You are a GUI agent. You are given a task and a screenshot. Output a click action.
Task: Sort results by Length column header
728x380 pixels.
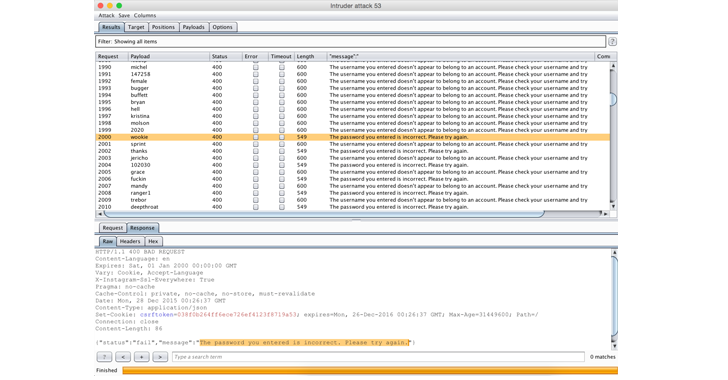tap(310, 56)
